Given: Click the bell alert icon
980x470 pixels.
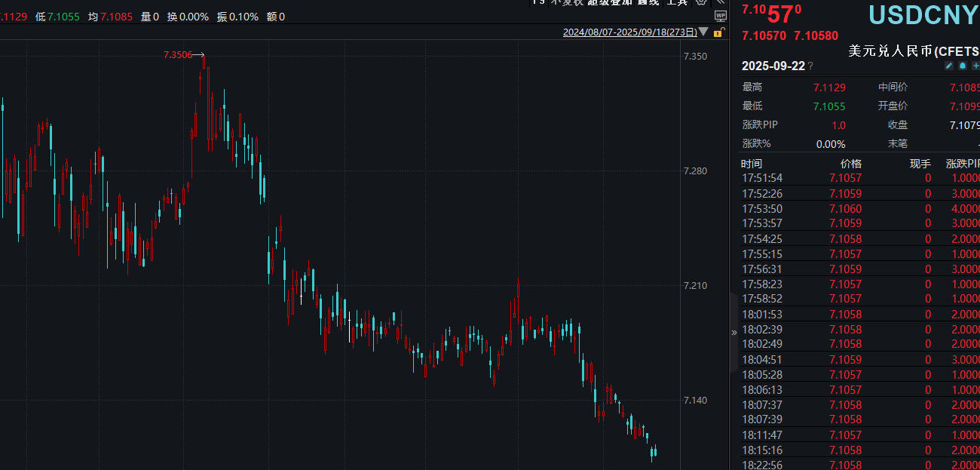Looking at the screenshot, I should pos(962,66).
